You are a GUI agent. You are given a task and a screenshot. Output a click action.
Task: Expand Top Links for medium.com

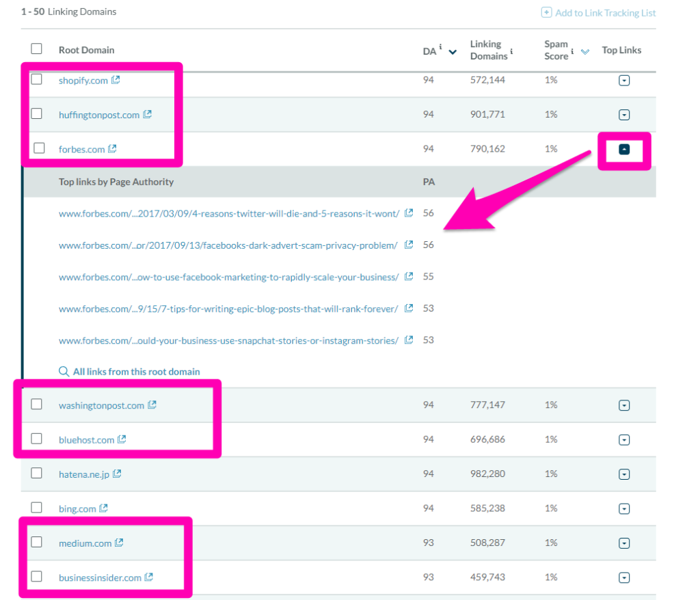pos(624,543)
